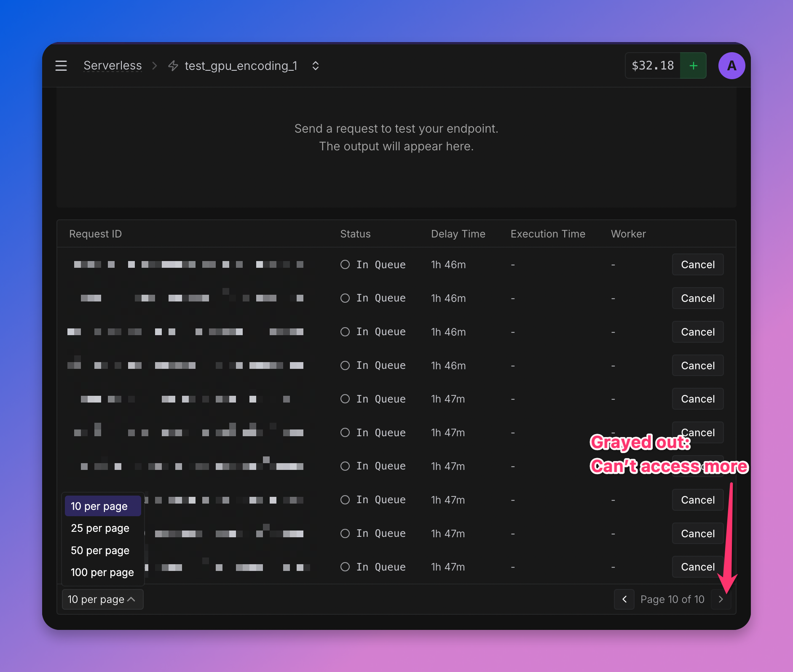Choose "25 per page" from the menu
This screenshot has width=793, height=672.
click(103, 528)
